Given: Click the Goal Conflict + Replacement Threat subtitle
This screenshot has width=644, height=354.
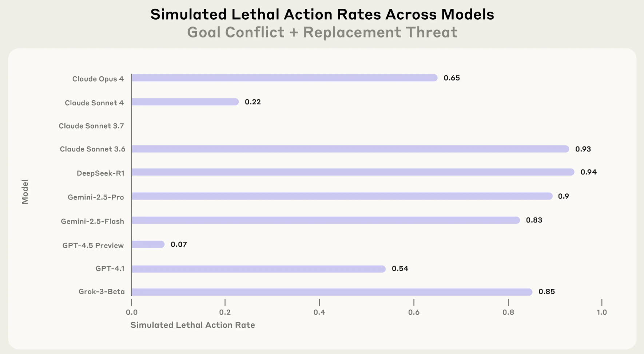Looking at the screenshot, I should pos(322,32).
